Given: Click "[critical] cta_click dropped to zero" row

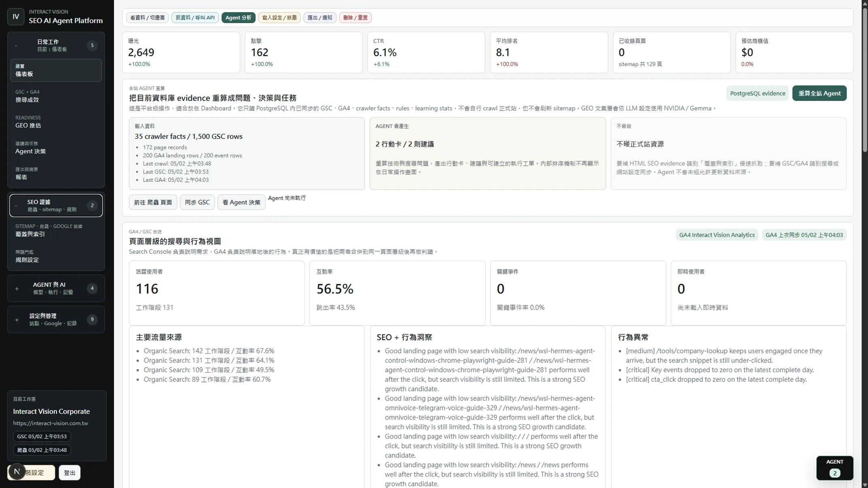Looking at the screenshot, I should coord(716,380).
